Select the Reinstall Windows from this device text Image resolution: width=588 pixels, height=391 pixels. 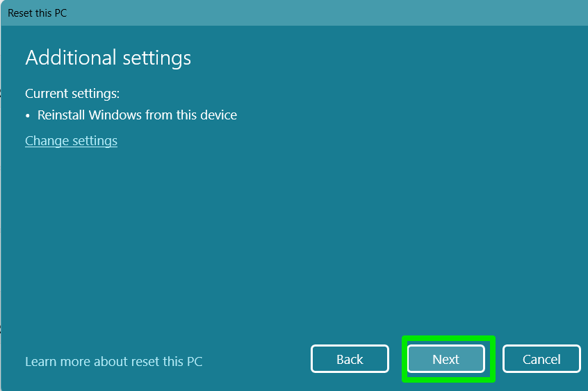point(137,115)
